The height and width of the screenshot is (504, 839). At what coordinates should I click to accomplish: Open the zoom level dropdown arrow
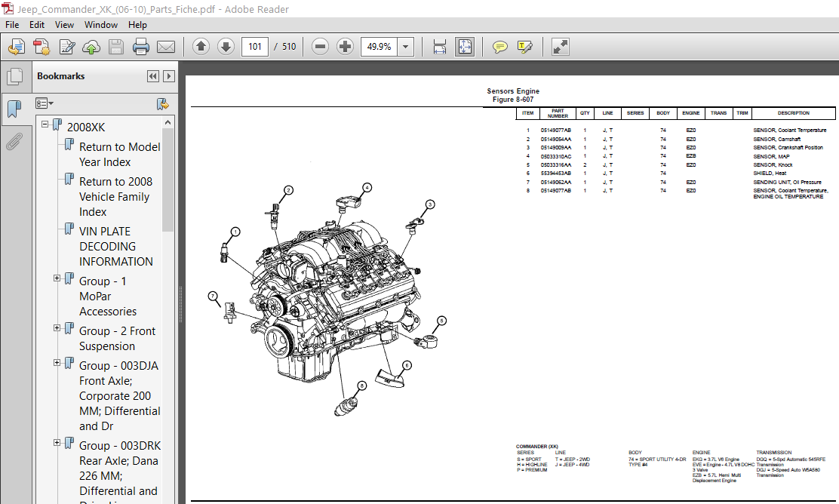pyautogui.click(x=406, y=47)
